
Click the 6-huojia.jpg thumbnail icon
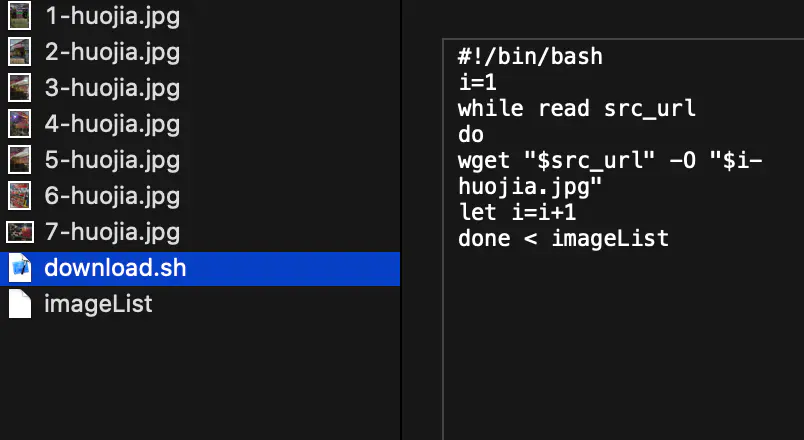[x=19, y=195]
